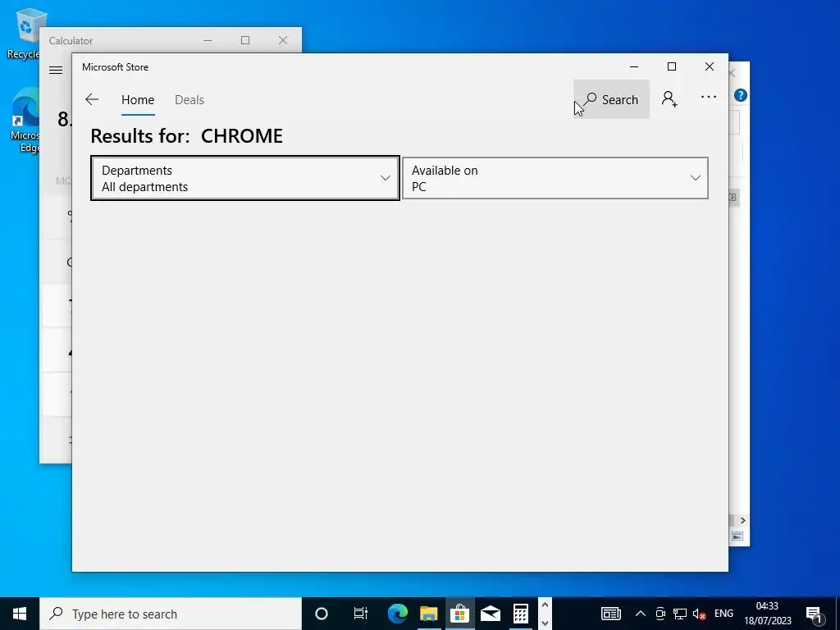Open the Home tab in Microsoft Store
Screen dimensions: 840x630
pyautogui.click(x=138, y=99)
